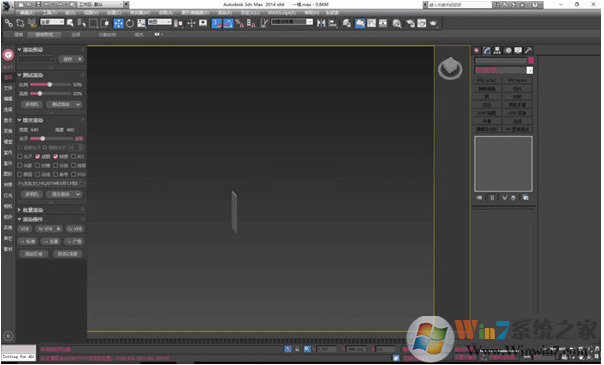The height and width of the screenshot is (365, 604).
Task: Toggle the PSD checkbox
Action: [74, 174]
